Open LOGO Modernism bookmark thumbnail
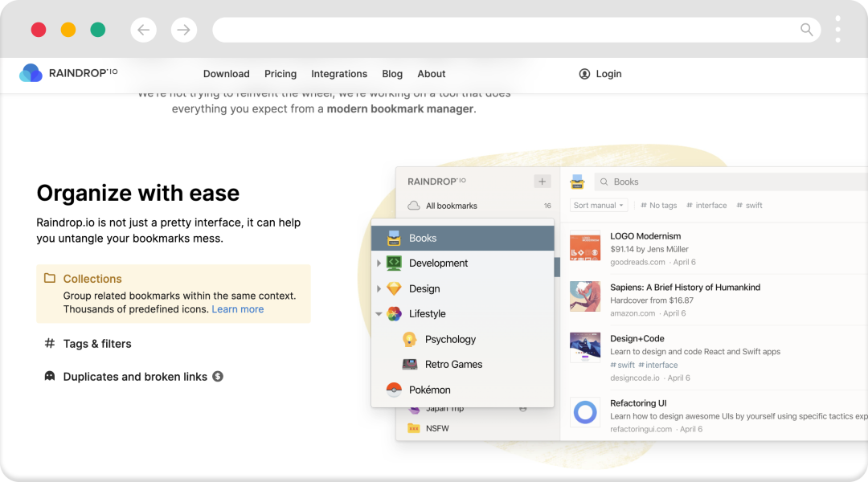The height and width of the screenshot is (482, 868). (585, 245)
